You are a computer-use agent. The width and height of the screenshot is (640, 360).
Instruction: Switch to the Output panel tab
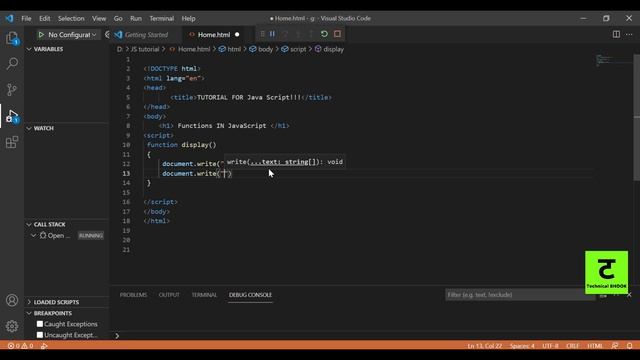click(169, 295)
